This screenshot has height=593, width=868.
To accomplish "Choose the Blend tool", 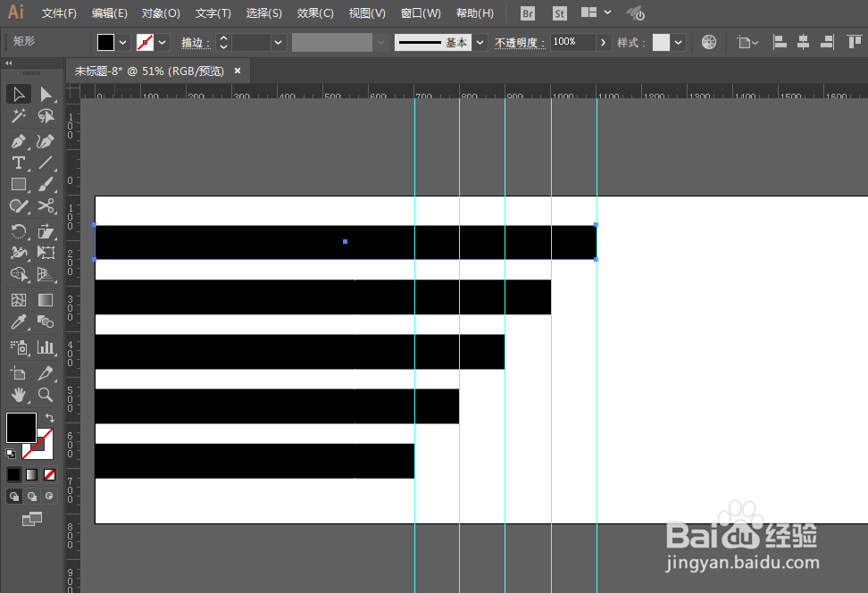I will tap(46, 322).
